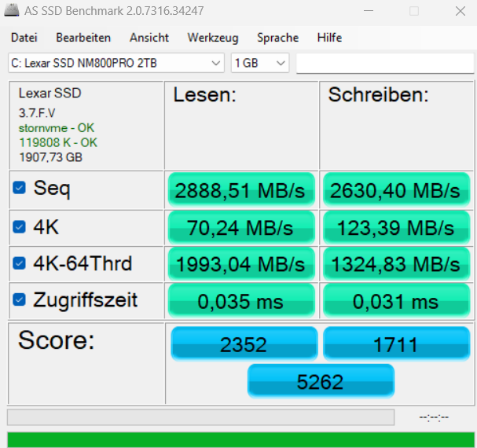The height and width of the screenshot is (448, 477).
Task: Click the 4K read result 70,24 MB/s
Action: click(x=241, y=228)
